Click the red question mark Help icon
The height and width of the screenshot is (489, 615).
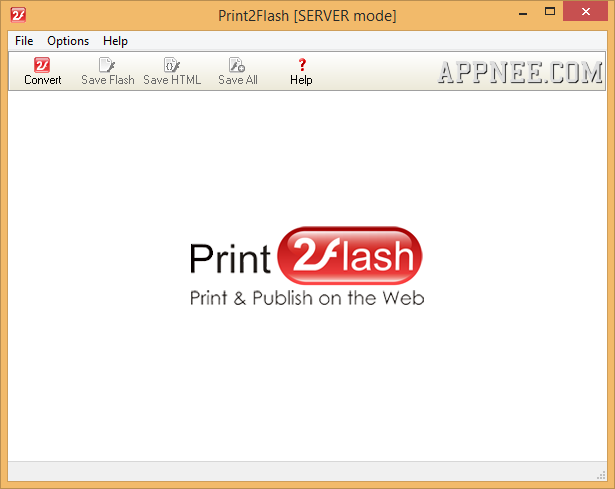(x=302, y=65)
